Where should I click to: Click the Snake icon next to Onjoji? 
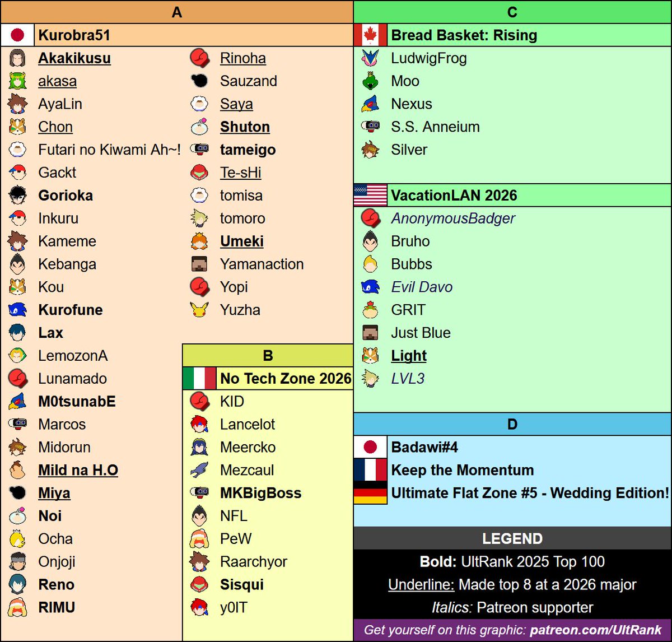17,561
